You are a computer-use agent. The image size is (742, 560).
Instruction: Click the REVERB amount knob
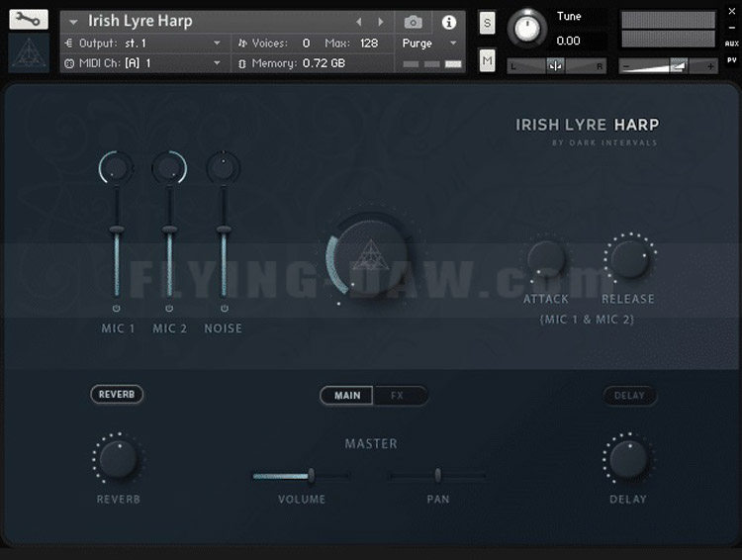tap(119, 459)
